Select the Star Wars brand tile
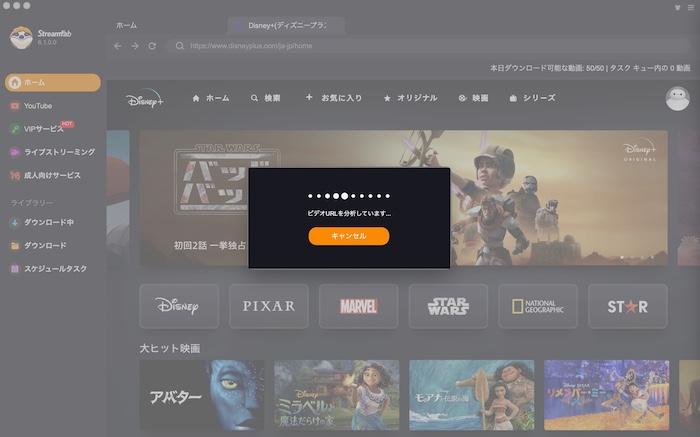 [448, 306]
